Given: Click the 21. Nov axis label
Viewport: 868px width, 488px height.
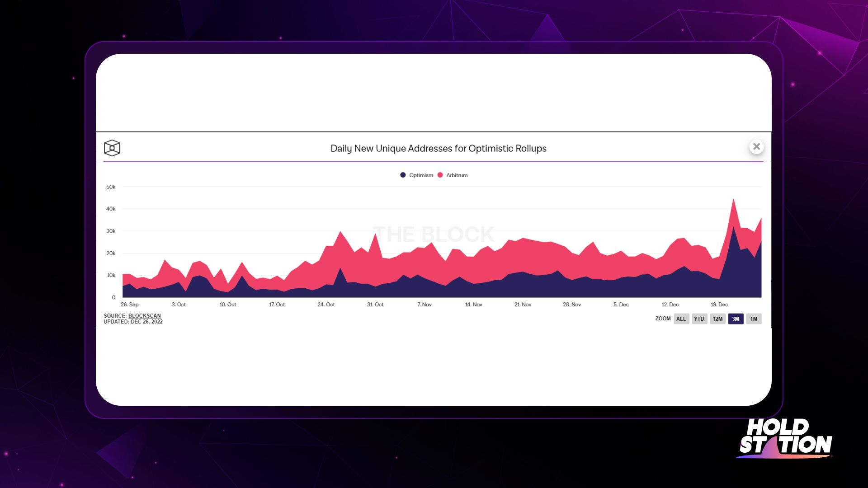Looking at the screenshot, I should click(x=523, y=305).
